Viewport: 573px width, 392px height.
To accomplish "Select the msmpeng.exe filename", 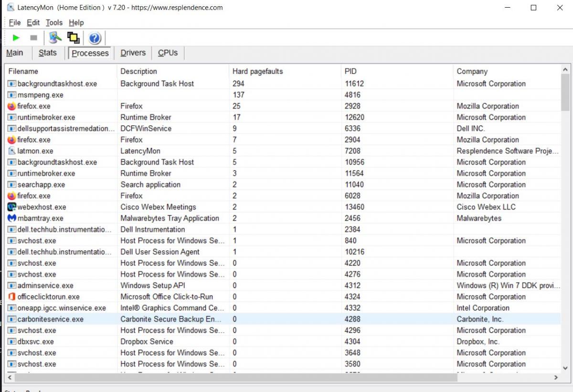I will (40, 95).
